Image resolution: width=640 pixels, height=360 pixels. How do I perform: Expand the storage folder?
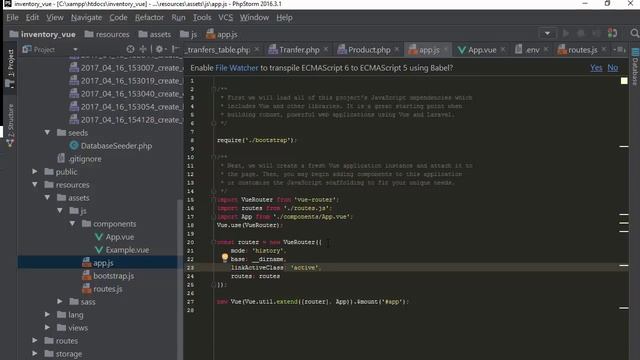(35, 353)
